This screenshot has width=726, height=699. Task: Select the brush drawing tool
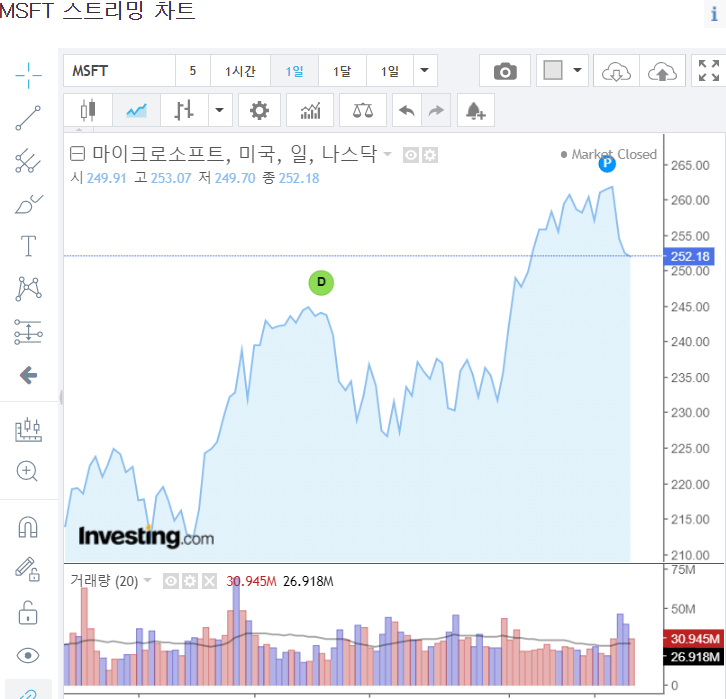coord(28,204)
